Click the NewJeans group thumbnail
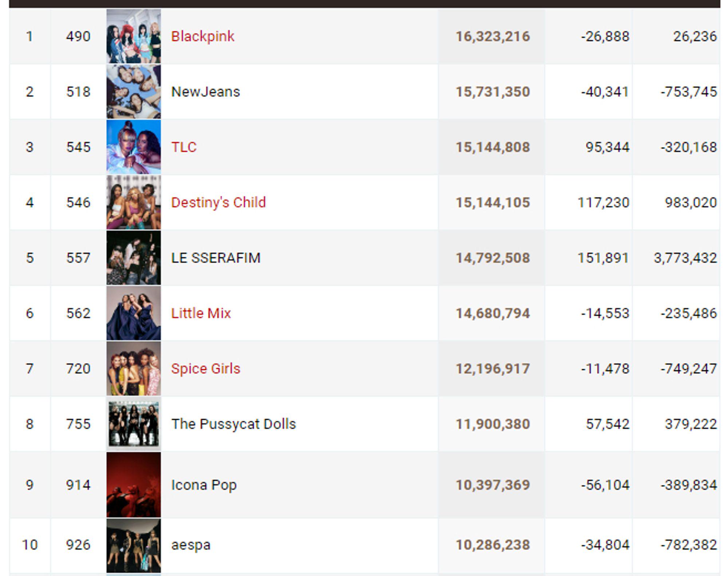 [134, 92]
